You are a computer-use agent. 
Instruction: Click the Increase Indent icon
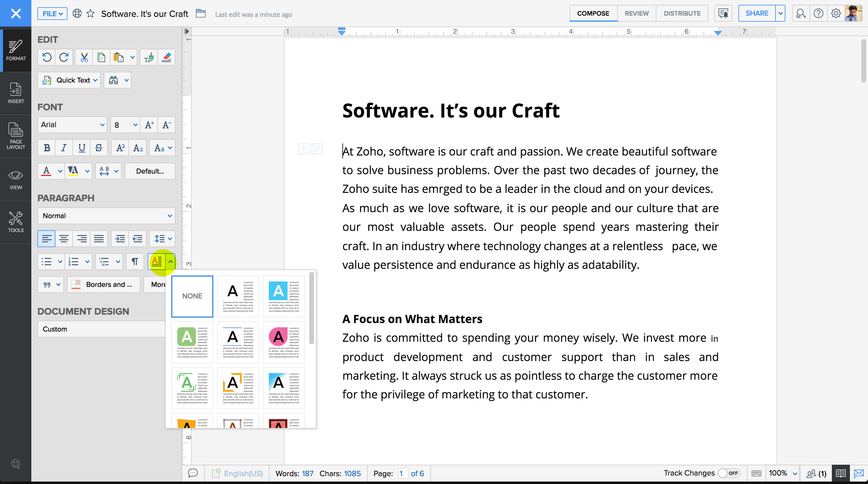120,239
